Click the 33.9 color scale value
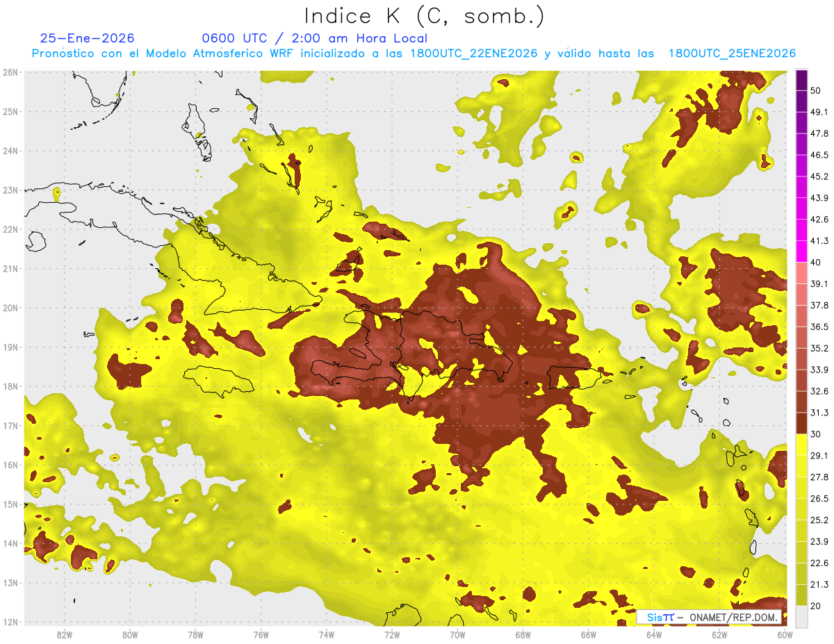This screenshot has width=834, height=644. [x=819, y=369]
